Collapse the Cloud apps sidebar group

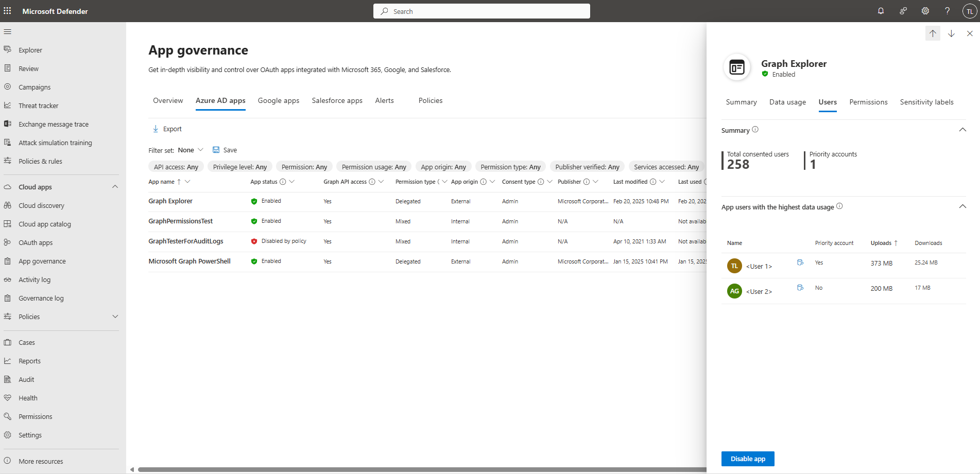tap(115, 186)
